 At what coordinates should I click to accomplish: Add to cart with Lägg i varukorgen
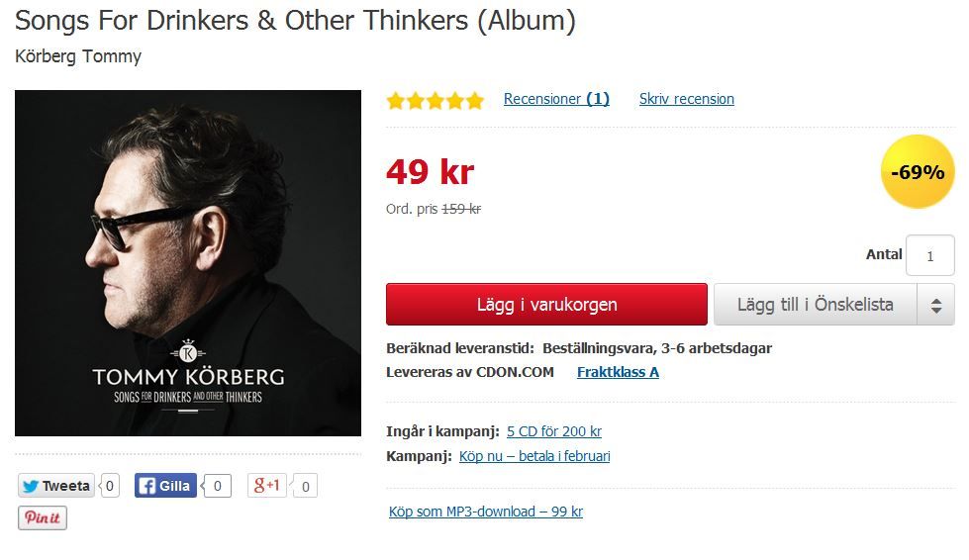[547, 305]
